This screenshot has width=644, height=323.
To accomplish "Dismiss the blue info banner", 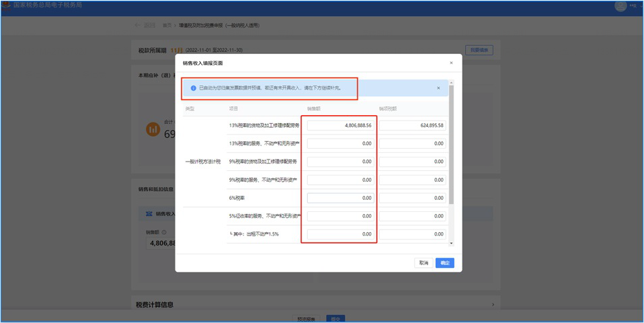I will [x=438, y=88].
